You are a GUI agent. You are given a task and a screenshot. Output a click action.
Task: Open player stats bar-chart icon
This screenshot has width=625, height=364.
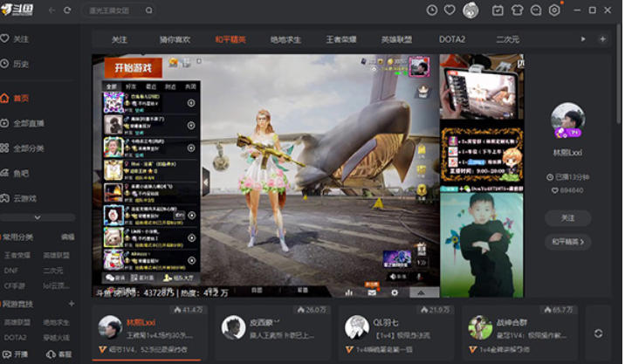pos(349,293)
